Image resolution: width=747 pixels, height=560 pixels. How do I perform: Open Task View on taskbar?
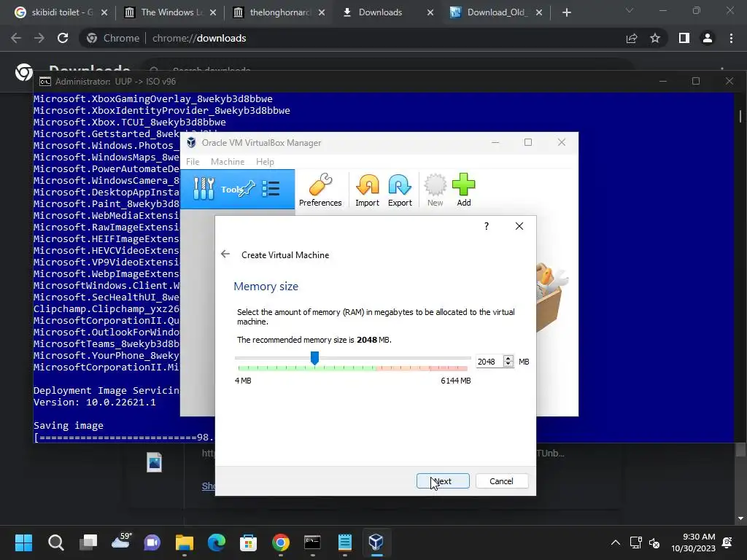pos(88,542)
